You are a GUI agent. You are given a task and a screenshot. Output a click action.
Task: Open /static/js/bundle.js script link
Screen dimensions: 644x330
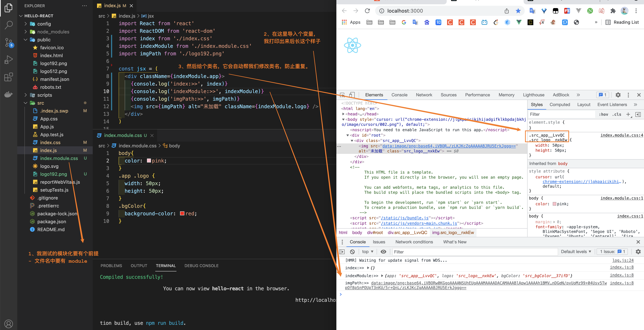pyautogui.click(x=405, y=218)
